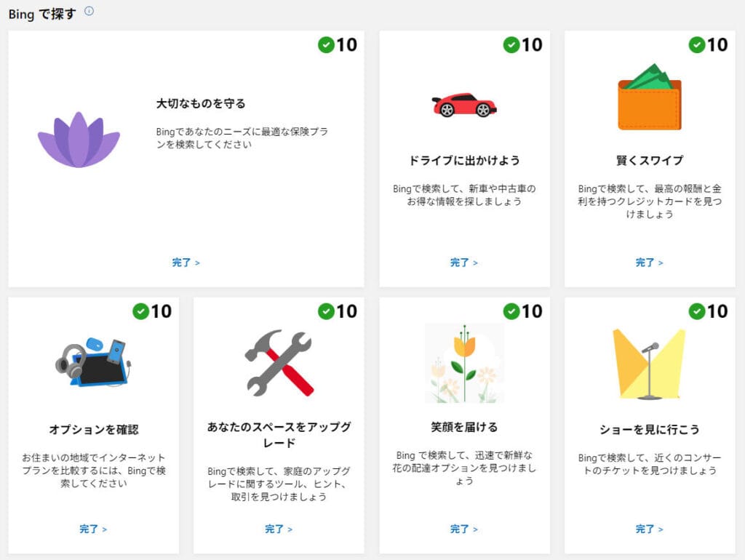Click the spotlight microphone stage icon

[x=649, y=363]
